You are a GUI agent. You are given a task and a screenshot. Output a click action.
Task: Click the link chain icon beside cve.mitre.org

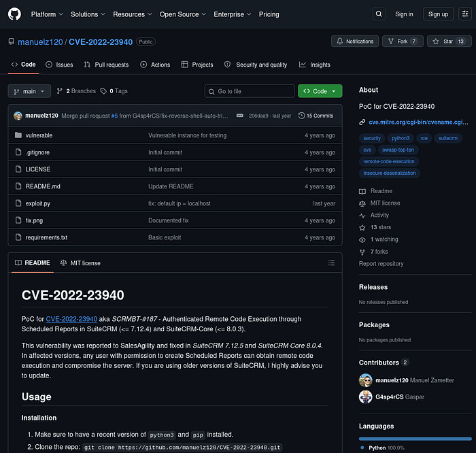tap(362, 122)
